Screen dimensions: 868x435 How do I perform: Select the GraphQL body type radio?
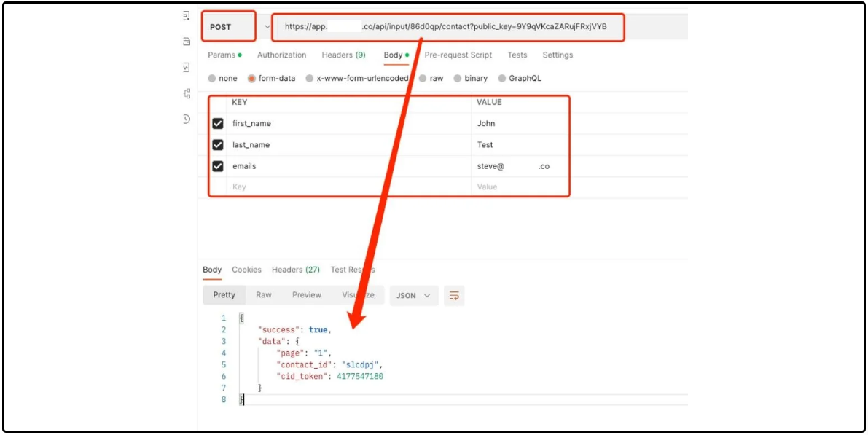[x=502, y=78]
